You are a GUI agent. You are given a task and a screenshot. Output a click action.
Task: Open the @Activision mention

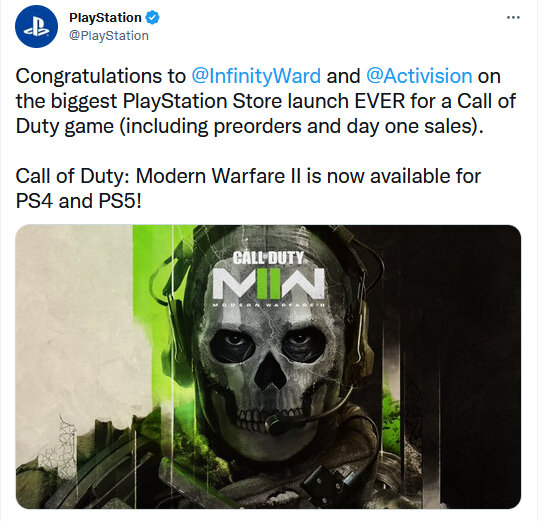click(x=419, y=76)
